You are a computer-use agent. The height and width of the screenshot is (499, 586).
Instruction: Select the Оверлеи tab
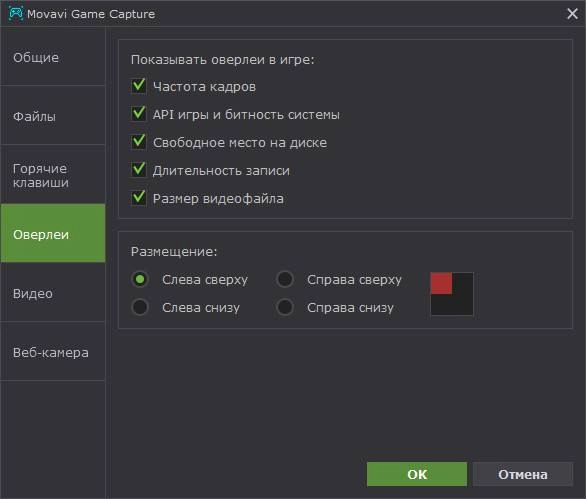point(53,234)
